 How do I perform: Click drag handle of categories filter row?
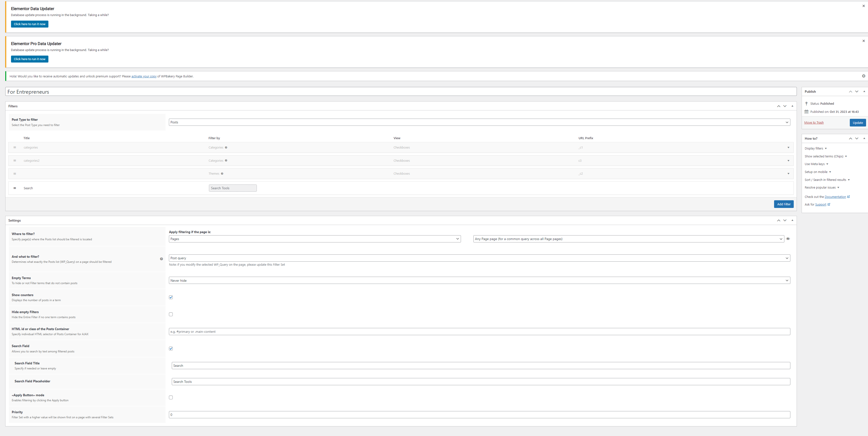(x=14, y=148)
